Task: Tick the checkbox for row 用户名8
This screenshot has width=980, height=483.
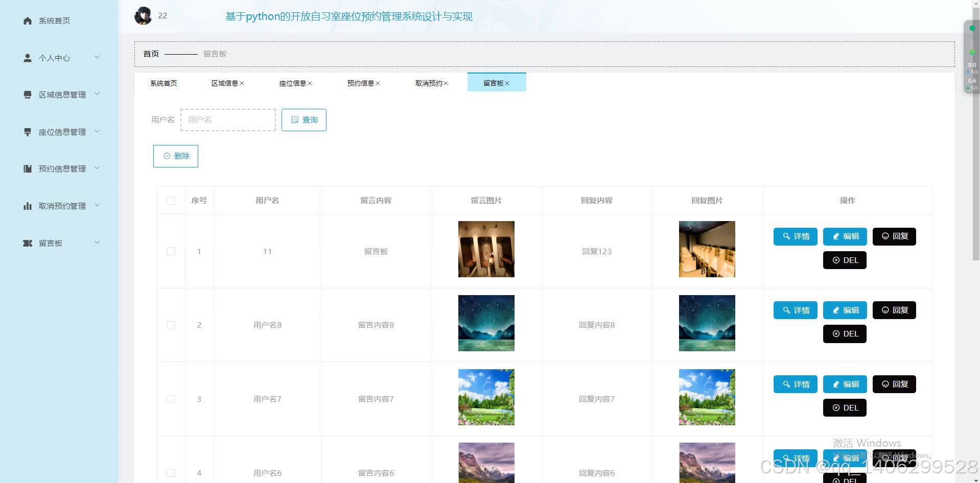Action: [x=171, y=325]
